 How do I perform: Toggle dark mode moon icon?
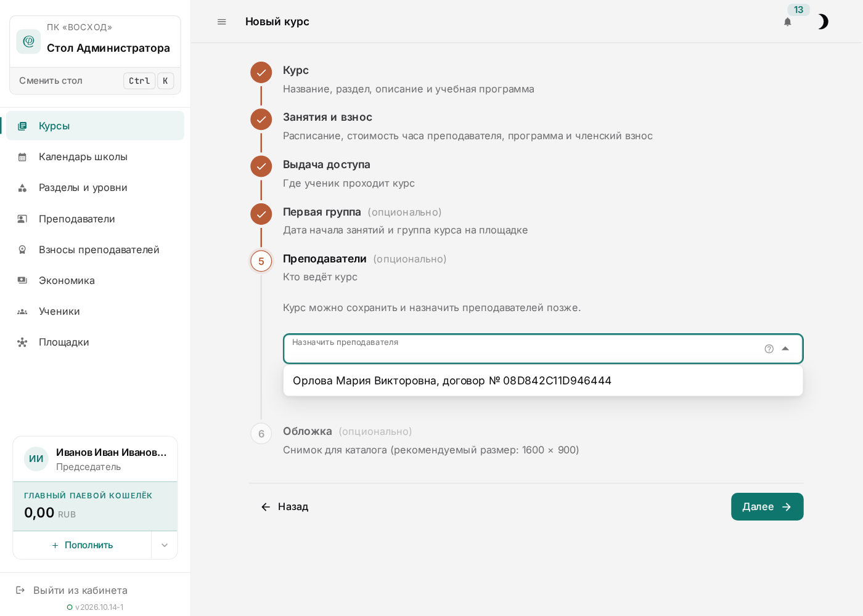[823, 22]
